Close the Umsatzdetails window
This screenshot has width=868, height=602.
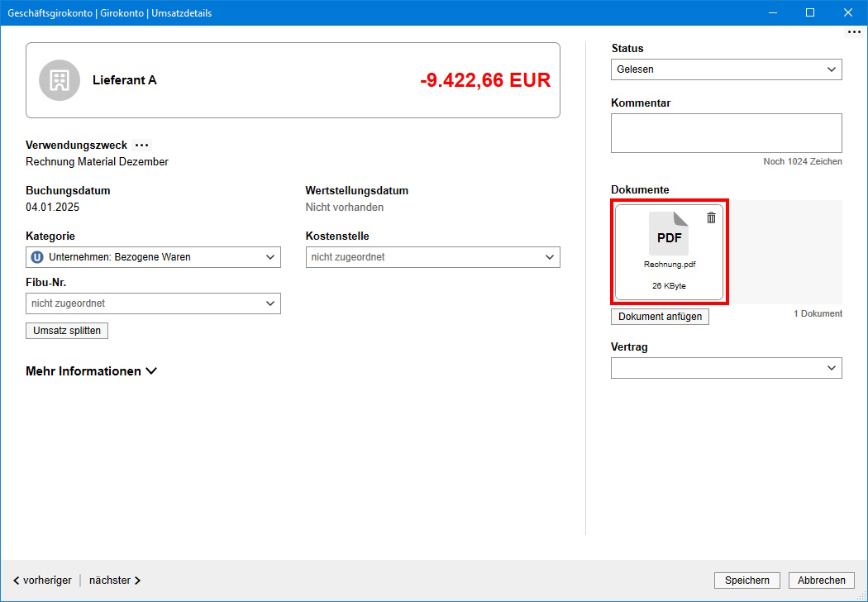847,12
